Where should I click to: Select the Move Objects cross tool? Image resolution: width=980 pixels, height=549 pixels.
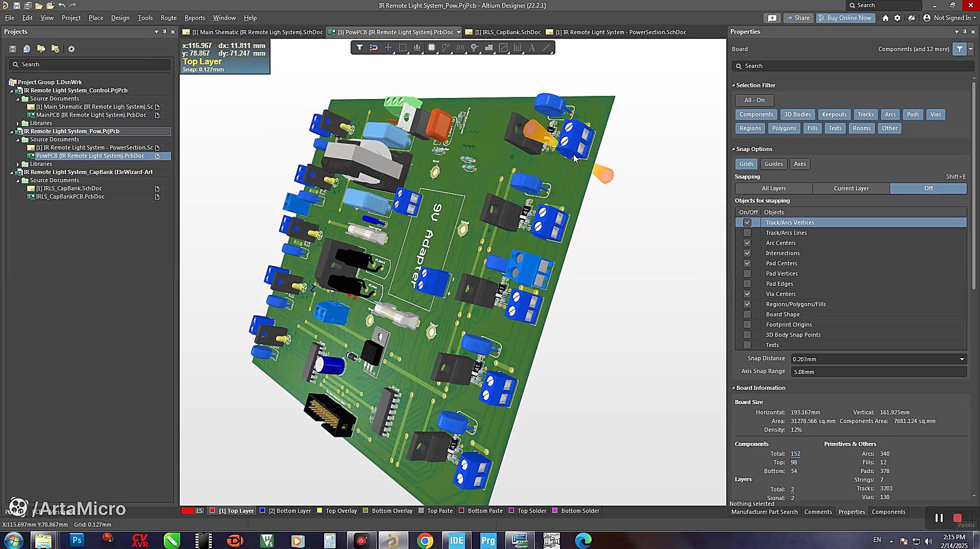click(388, 47)
